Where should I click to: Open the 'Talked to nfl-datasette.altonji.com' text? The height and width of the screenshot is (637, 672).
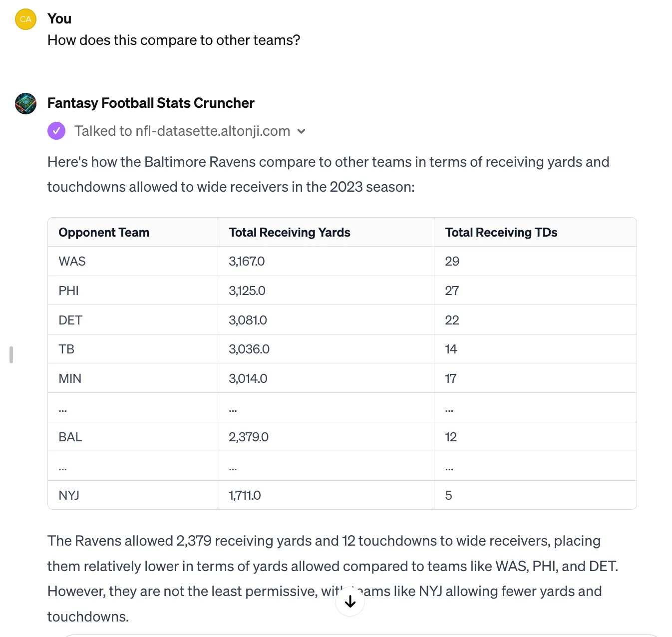[182, 131]
